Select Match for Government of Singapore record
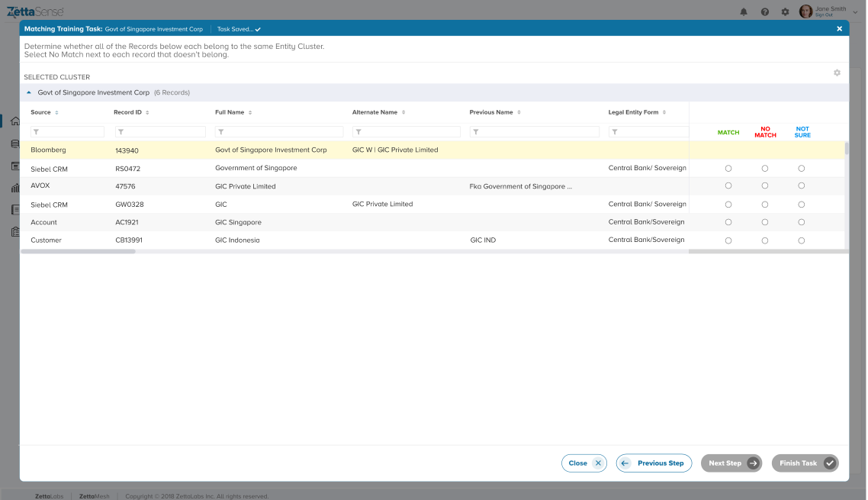 728,168
